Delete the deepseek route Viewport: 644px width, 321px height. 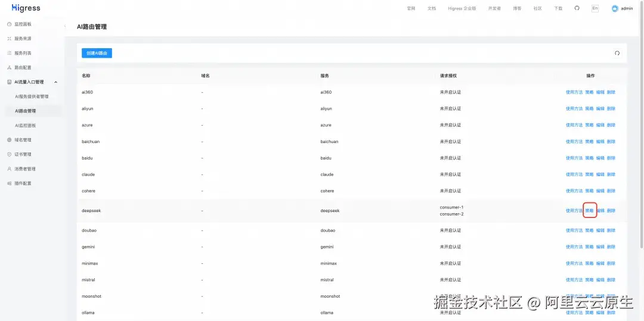pyautogui.click(x=611, y=211)
